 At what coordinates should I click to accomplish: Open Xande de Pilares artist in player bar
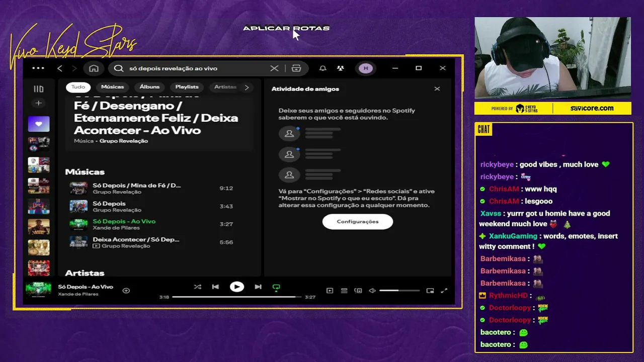[78, 294]
